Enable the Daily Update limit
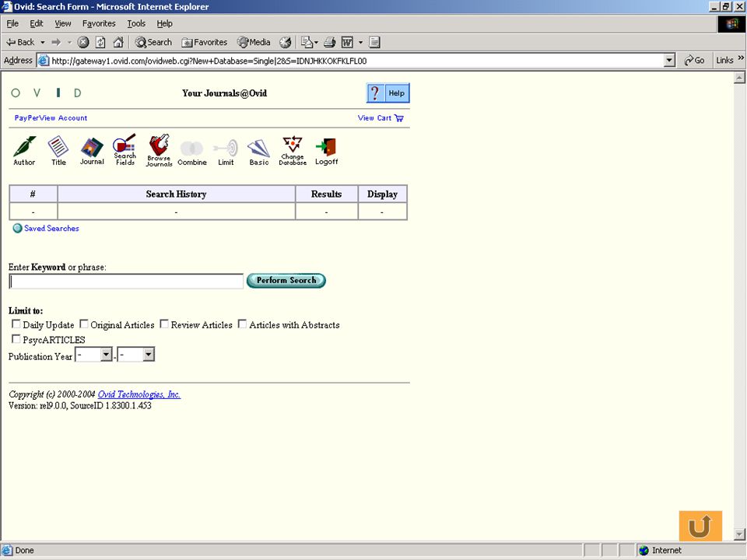This screenshot has width=747, height=560. 16,324
